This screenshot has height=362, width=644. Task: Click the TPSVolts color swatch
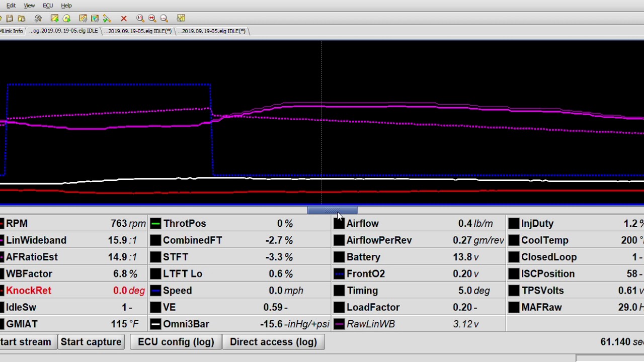click(514, 291)
